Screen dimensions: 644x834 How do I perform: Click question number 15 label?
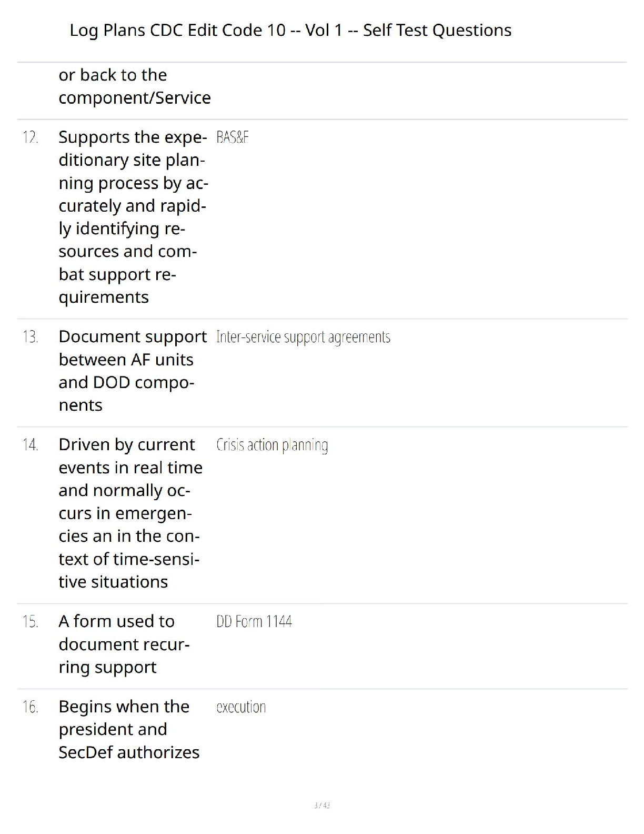click(30, 622)
